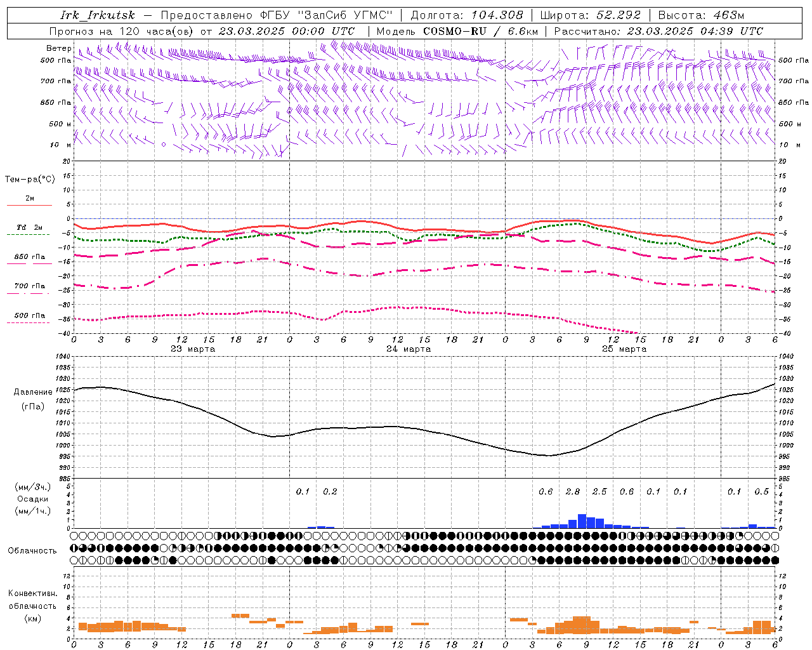Click the station name Irk_Irkutsk in the header

(98, 15)
